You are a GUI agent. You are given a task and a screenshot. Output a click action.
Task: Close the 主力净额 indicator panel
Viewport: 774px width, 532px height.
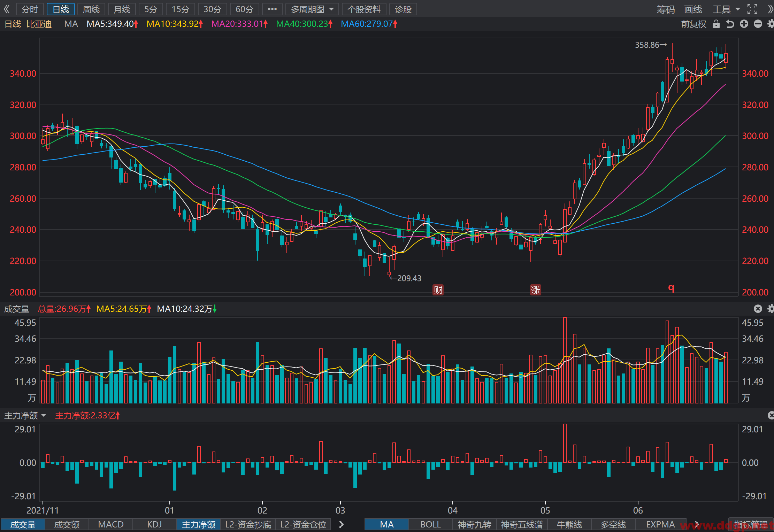(771, 415)
